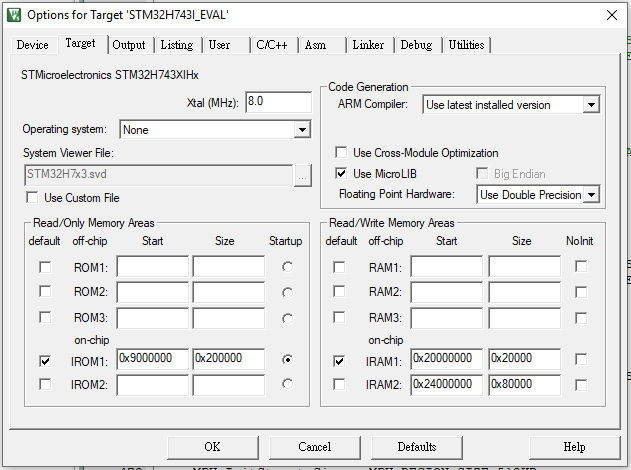
Task: Click the IROM2 Size field
Action: click(x=229, y=385)
